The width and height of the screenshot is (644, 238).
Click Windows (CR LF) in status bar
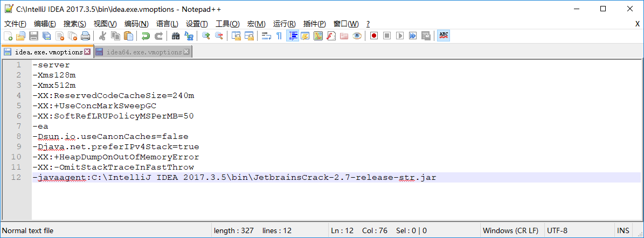[510, 230]
